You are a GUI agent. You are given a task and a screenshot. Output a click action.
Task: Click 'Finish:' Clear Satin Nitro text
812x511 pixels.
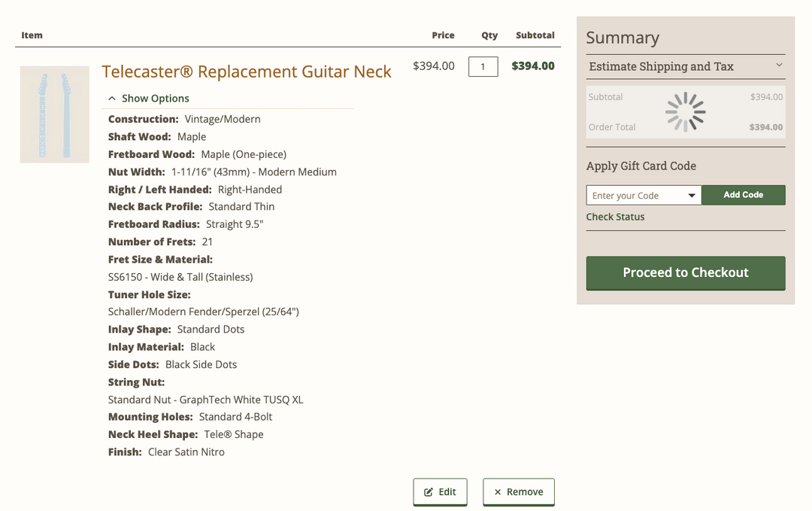[186, 452]
